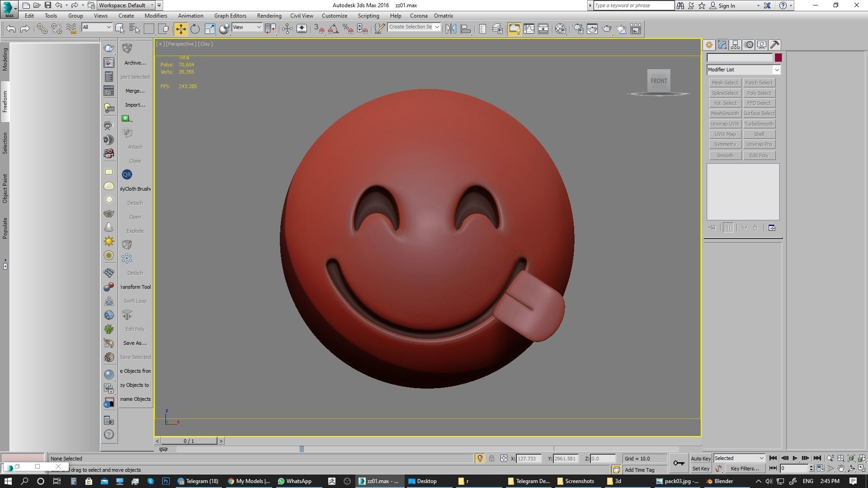Click the time slider 0 / 1 handle
Viewport: 868px width, 488px height.
pos(189,441)
